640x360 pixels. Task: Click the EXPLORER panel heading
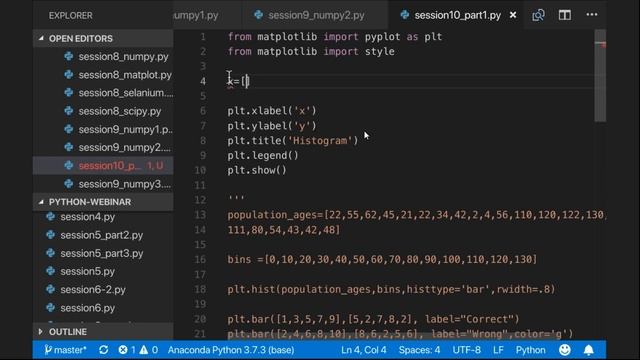(71, 16)
